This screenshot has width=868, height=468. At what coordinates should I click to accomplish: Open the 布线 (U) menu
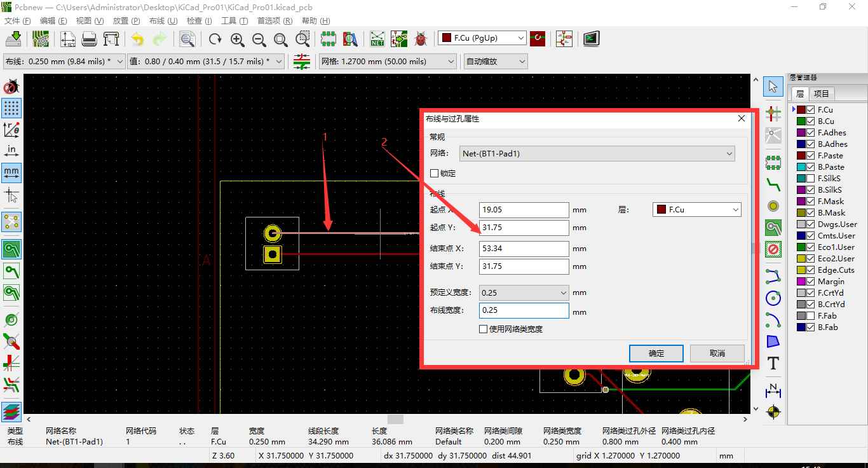pyautogui.click(x=163, y=21)
